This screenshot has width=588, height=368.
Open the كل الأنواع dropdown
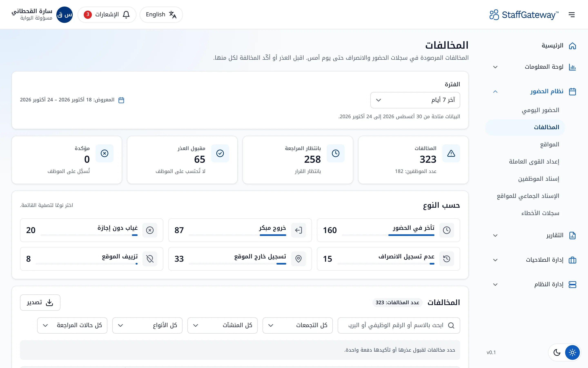147,325
